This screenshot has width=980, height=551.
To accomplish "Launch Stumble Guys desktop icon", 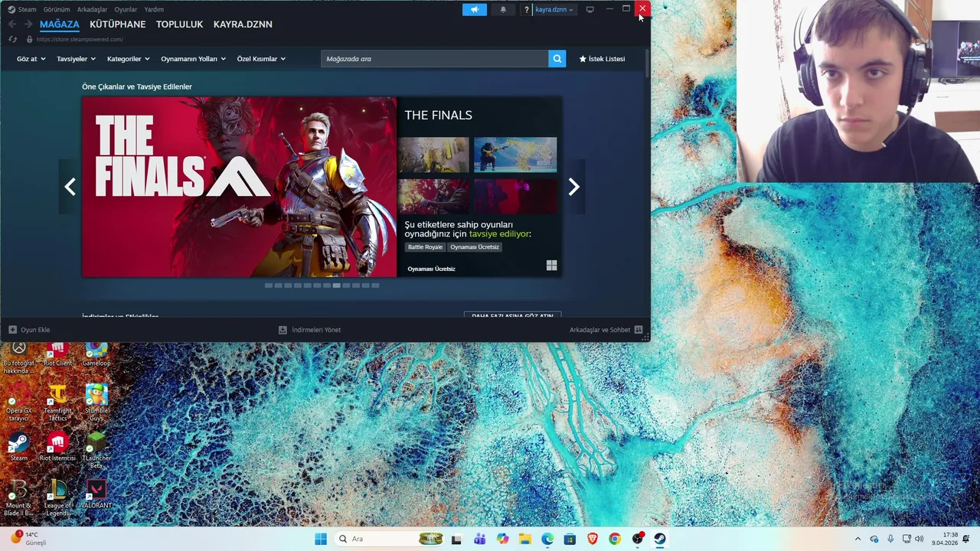I will pyautogui.click(x=96, y=404).
